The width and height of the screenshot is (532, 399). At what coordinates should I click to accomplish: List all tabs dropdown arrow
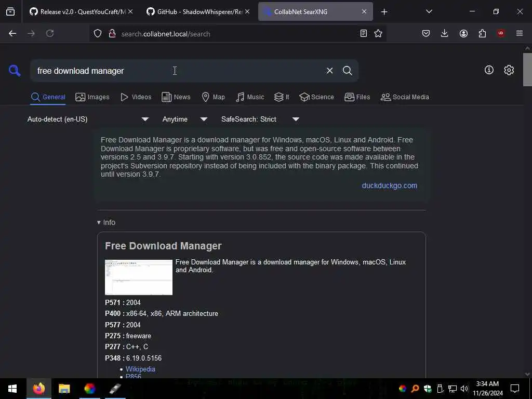pyautogui.click(x=429, y=11)
